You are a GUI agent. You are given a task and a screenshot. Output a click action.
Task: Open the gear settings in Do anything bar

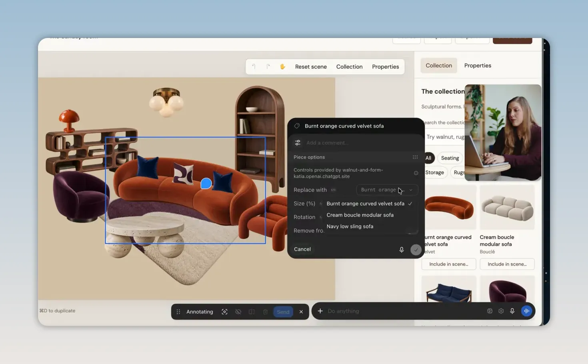[501, 311]
